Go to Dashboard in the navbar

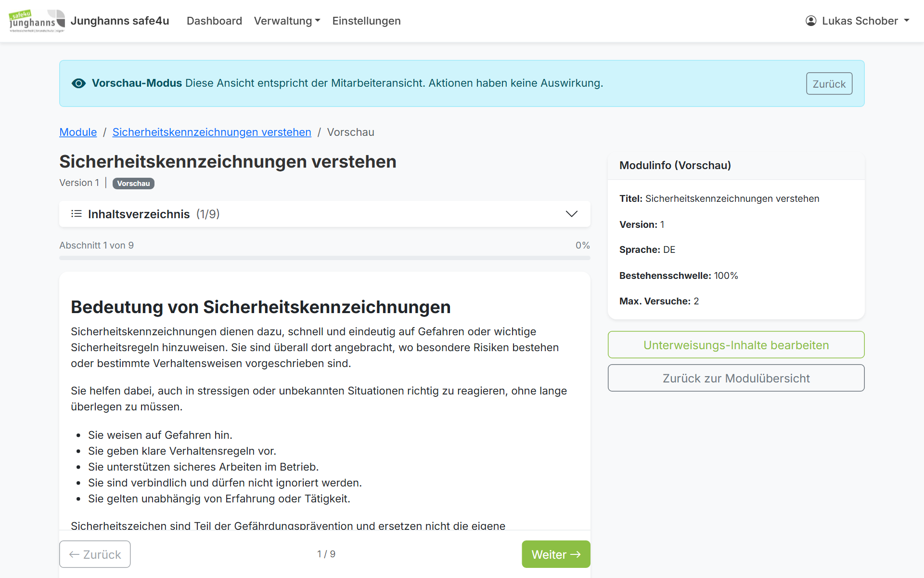214,21
